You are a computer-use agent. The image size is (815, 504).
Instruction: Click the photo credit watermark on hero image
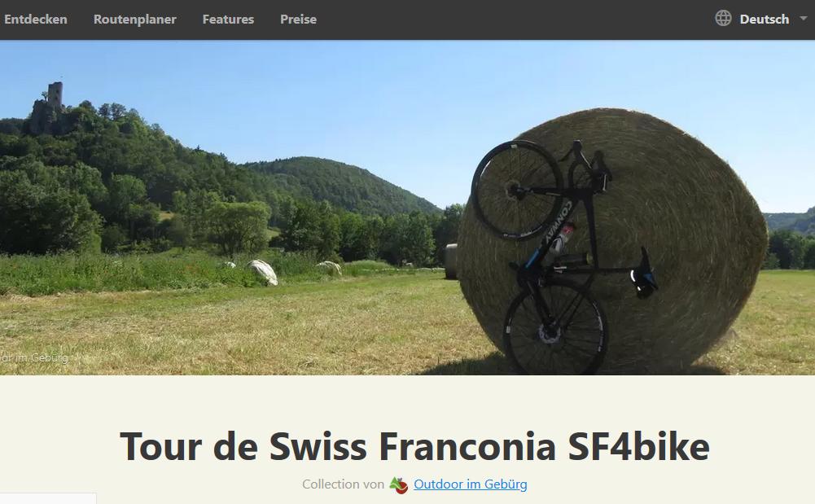tap(33, 357)
